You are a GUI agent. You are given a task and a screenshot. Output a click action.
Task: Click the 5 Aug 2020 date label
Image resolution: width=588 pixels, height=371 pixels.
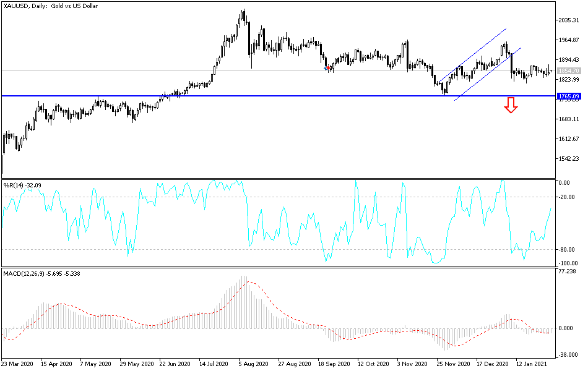coord(254,364)
